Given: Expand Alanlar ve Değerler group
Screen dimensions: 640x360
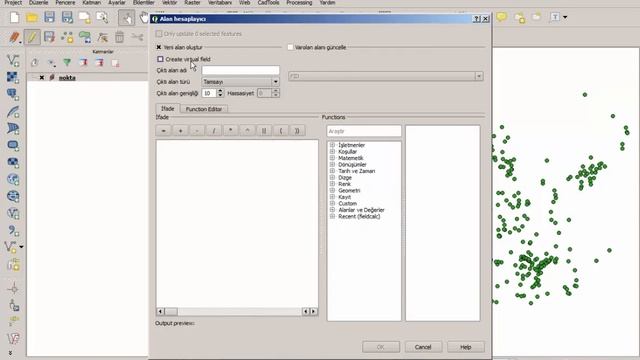Looking at the screenshot, I should pyautogui.click(x=332, y=210).
